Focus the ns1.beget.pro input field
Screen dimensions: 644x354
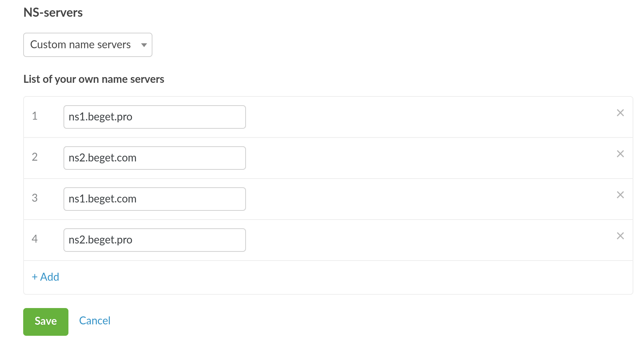click(154, 117)
